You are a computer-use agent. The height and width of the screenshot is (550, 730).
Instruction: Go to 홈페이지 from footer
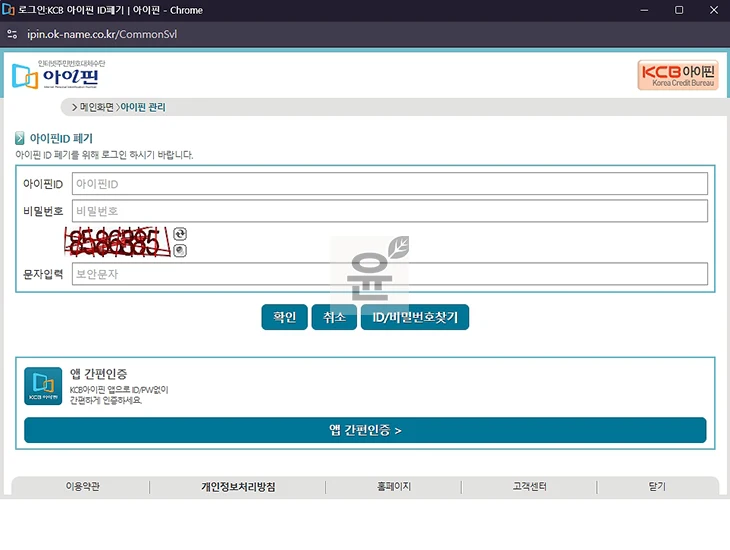tap(393, 487)
